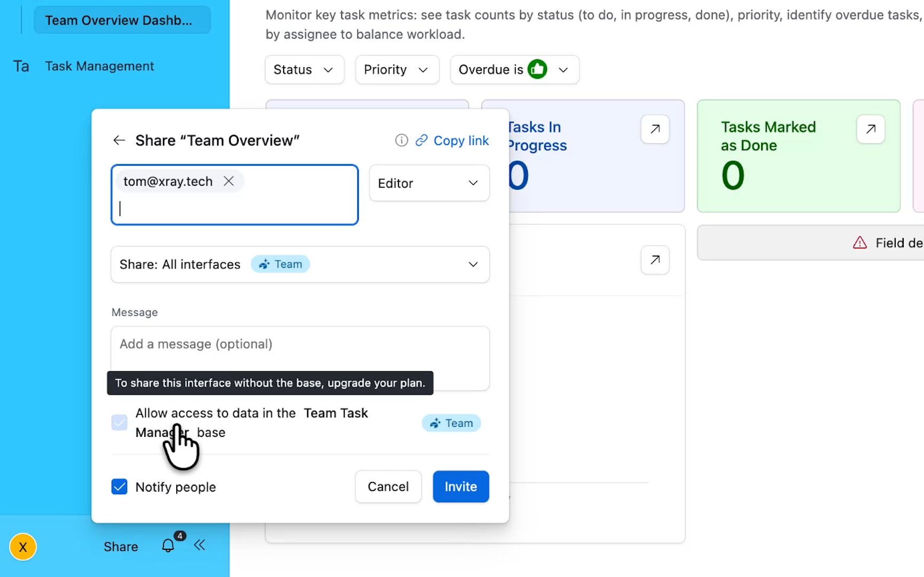Image resolution: width=924 pixels, height=577 pixels.
Task: Expand the chart card below Tasks In Progress
Action: 655,260
